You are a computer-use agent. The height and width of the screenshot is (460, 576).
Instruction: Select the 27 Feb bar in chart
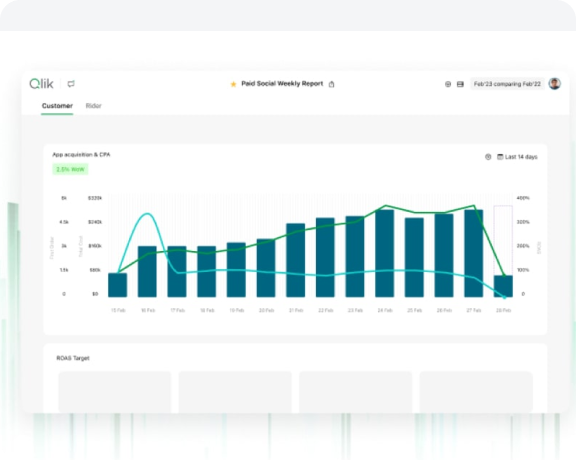[x=474, y=254]
